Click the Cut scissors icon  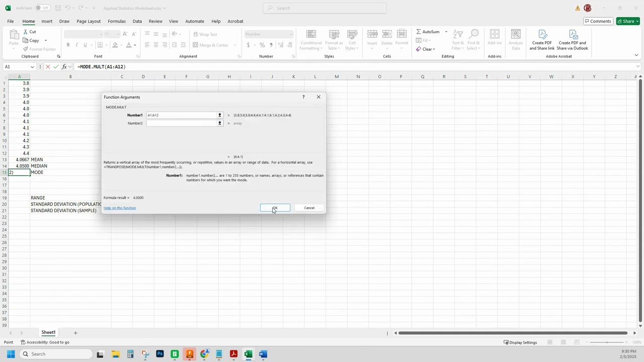(26, 32)
